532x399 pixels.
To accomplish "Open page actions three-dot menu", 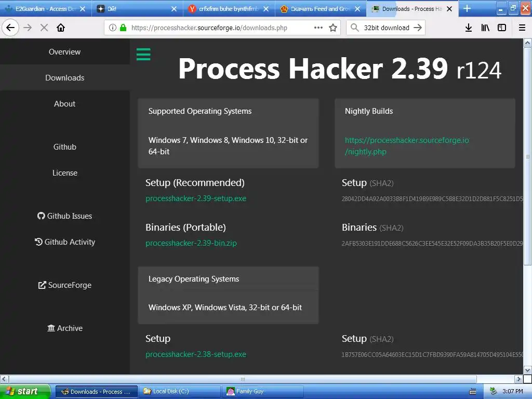I will [318, 28].
